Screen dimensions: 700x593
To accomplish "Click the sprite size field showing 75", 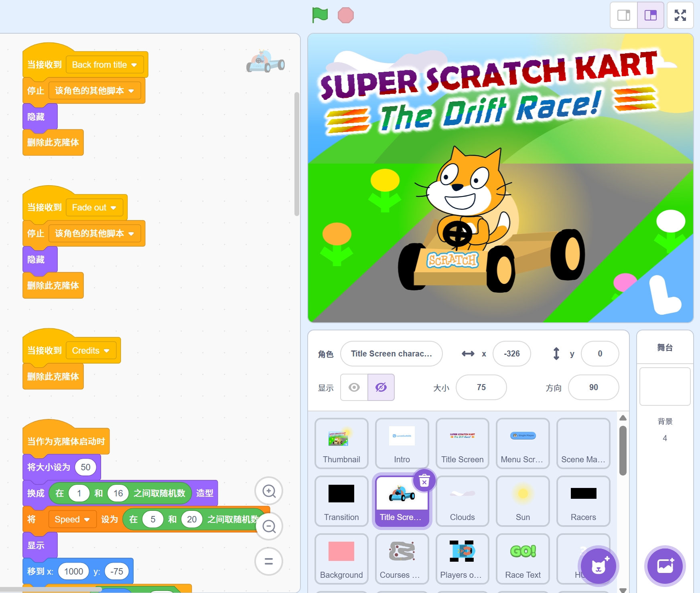I will pyautogui.click(x=481, y=387).
